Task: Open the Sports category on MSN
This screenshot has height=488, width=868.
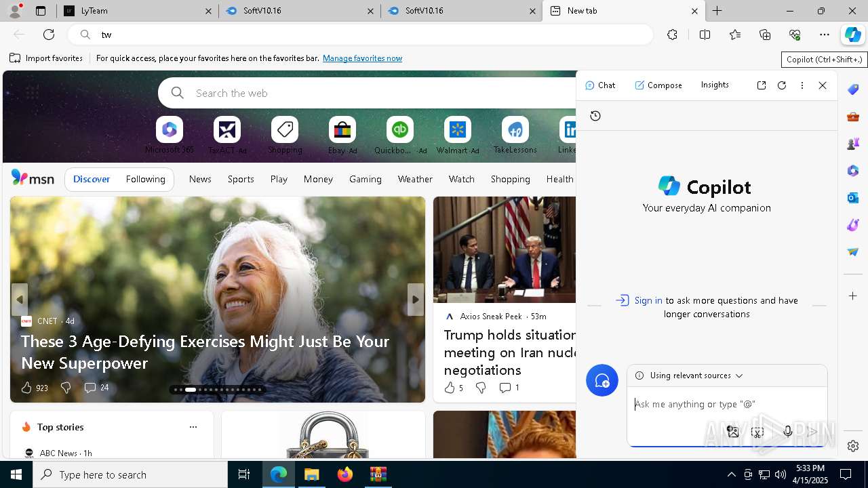Action: pos(241,179)
